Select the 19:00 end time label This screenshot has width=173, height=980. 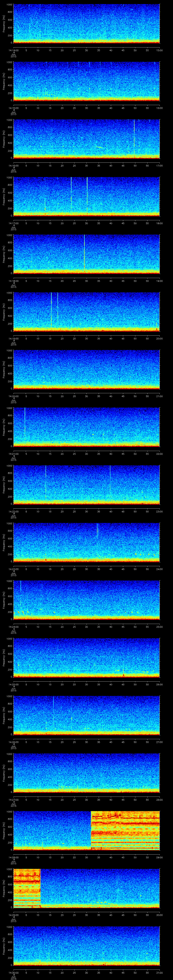159,281
